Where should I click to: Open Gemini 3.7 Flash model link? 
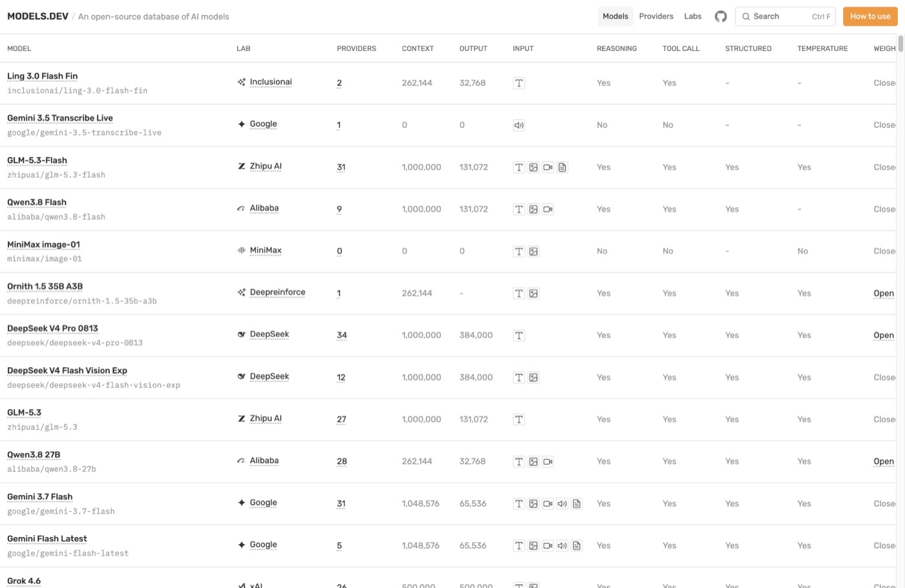tap(40, 497)
